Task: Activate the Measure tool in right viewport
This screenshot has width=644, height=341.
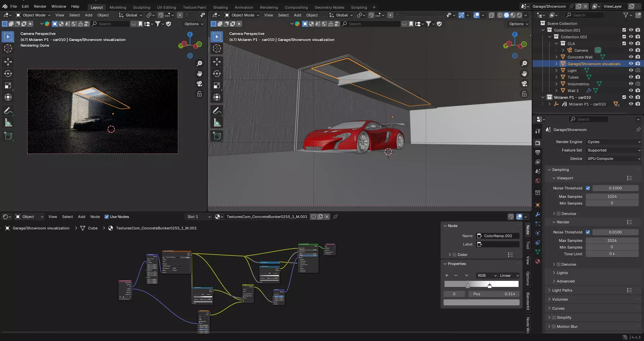Action: click(217, 123)
